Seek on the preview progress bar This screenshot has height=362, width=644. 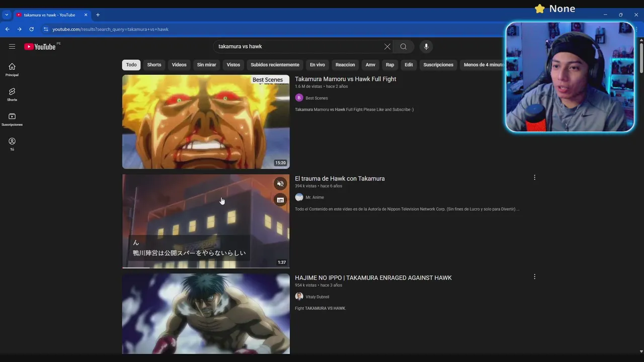point(206,267)
